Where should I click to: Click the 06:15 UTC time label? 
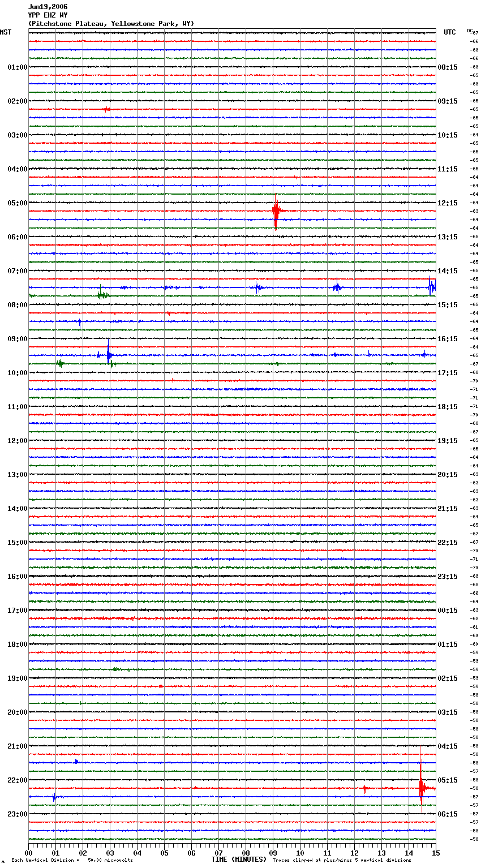pos(448,814)
